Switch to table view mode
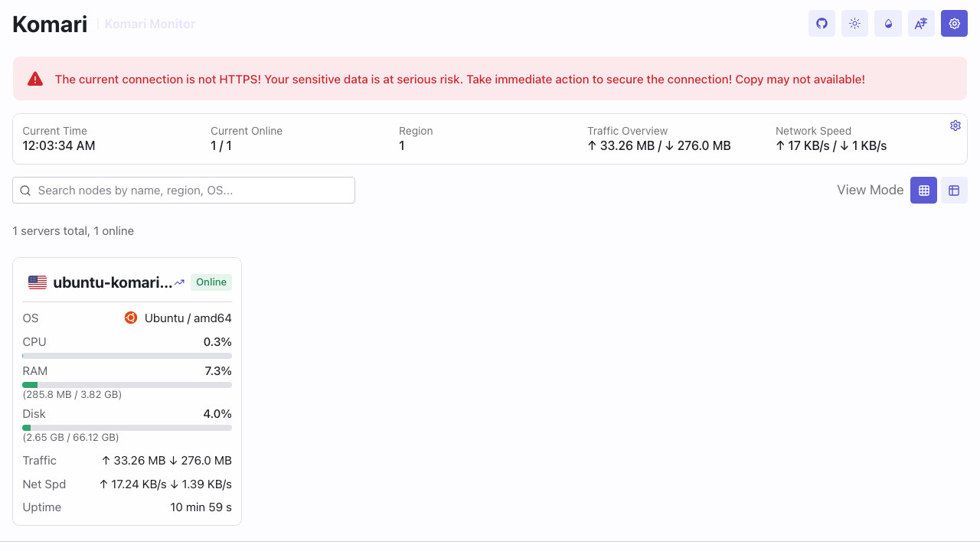 (x=954, y=190)
